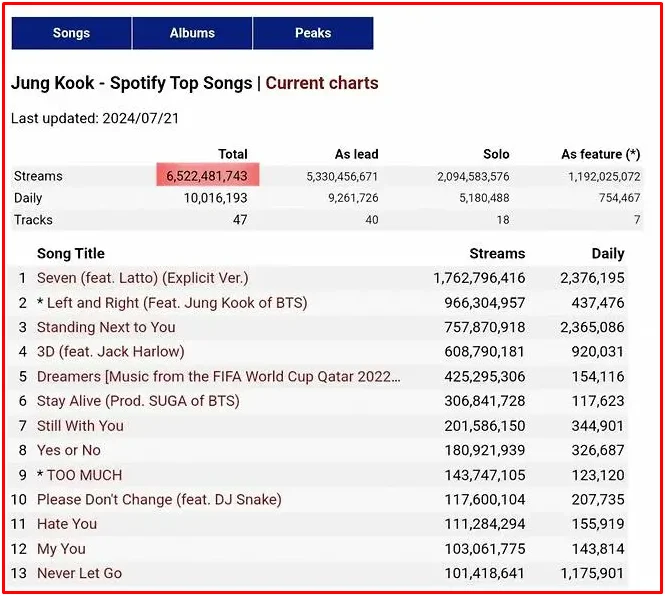Image resolution: width=665 pixels, height=596 pixels.
Task: Select Yes or No daily count 326,687
Action: tap(598, 450)
